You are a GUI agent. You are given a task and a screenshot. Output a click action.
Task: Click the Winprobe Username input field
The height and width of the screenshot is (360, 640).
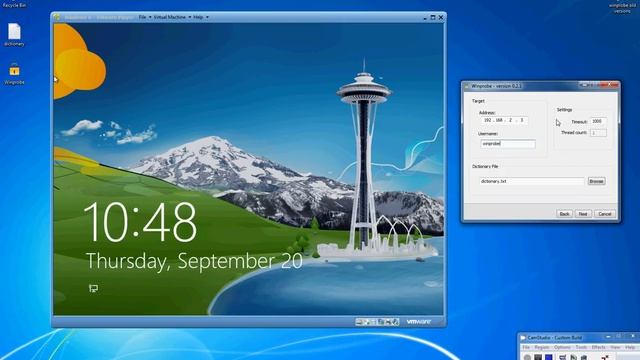point(508,144)
